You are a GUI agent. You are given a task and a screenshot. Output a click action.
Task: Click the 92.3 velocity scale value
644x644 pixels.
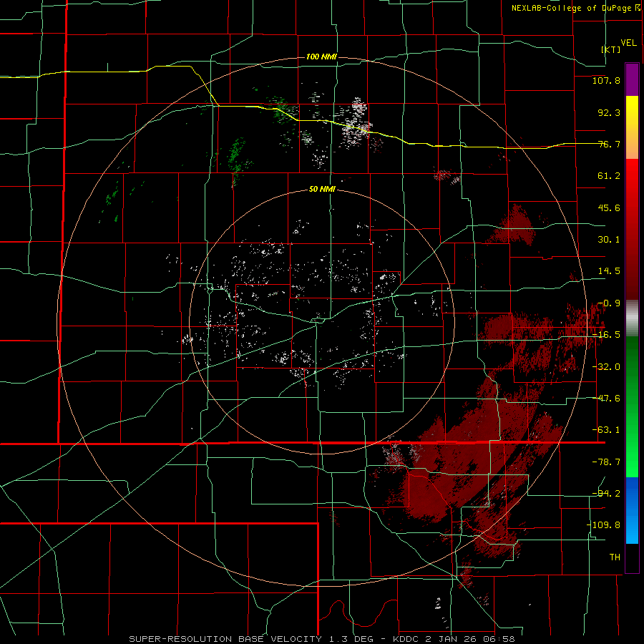point(609,112)
